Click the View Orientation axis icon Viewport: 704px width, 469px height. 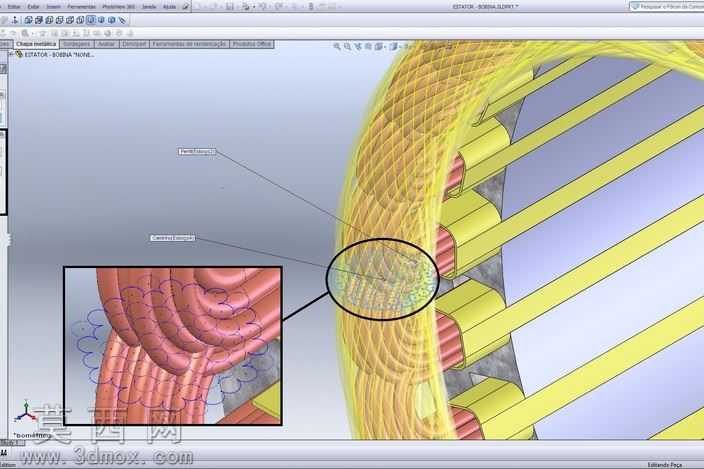click(15, 20)
